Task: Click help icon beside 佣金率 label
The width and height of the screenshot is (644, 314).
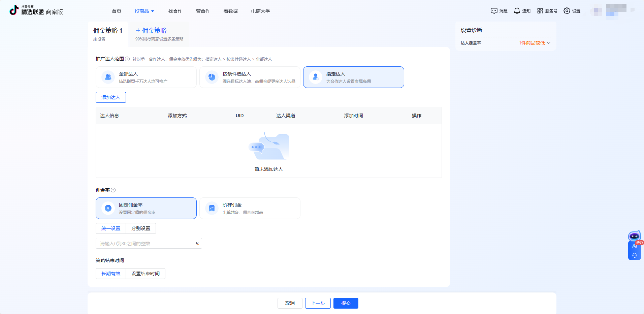Action: click(x=113, y=190)
